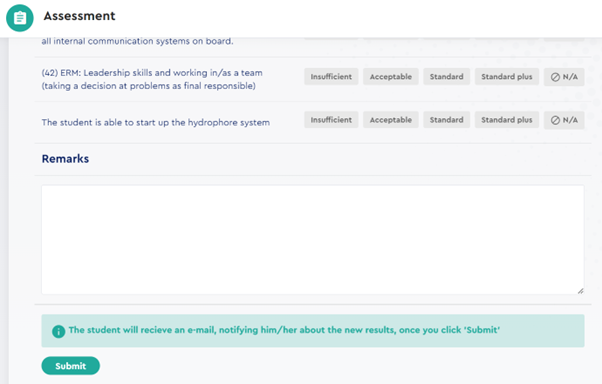Mark hydrophore system start-up as Acceptable
The height and width of the screenshot is (384, 602).
391,120
